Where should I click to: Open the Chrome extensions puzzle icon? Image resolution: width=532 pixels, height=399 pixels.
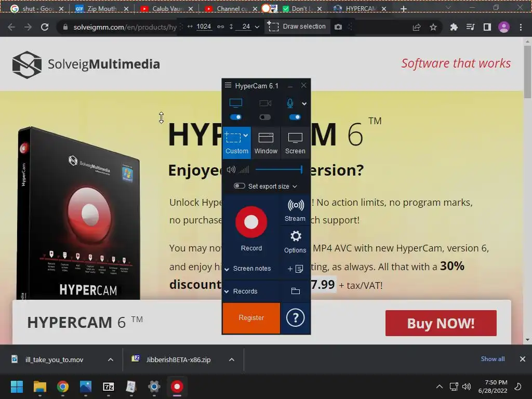click(454, 27)
